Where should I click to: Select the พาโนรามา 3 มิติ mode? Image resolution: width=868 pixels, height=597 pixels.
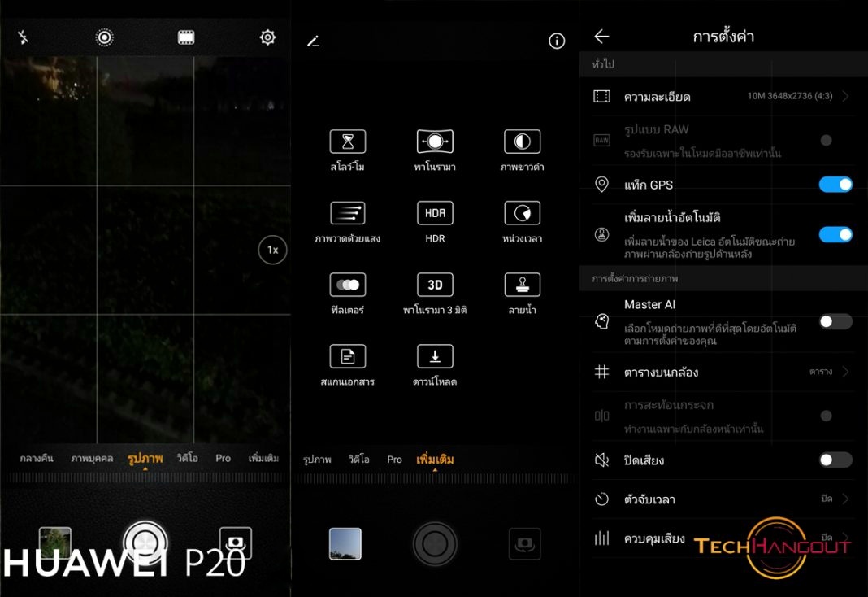(x=435, y=294)
